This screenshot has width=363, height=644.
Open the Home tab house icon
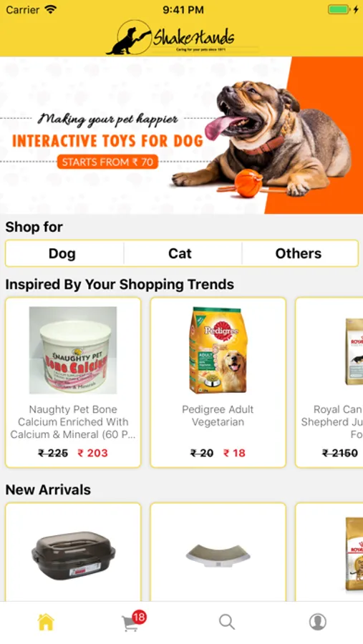tap(46, 622)
